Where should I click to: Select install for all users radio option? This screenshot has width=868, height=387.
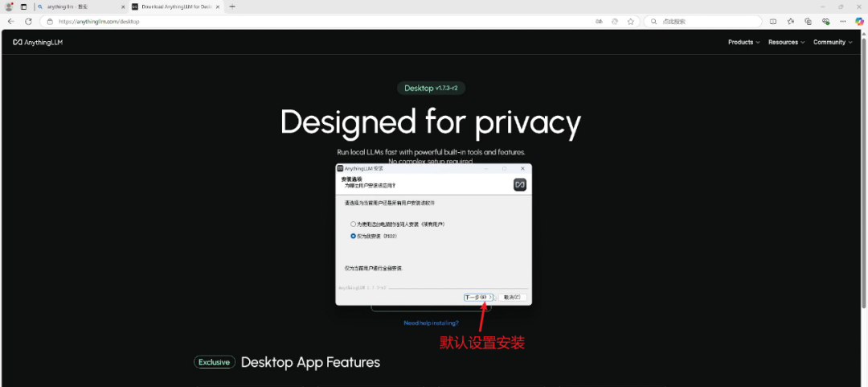[353, 224]
